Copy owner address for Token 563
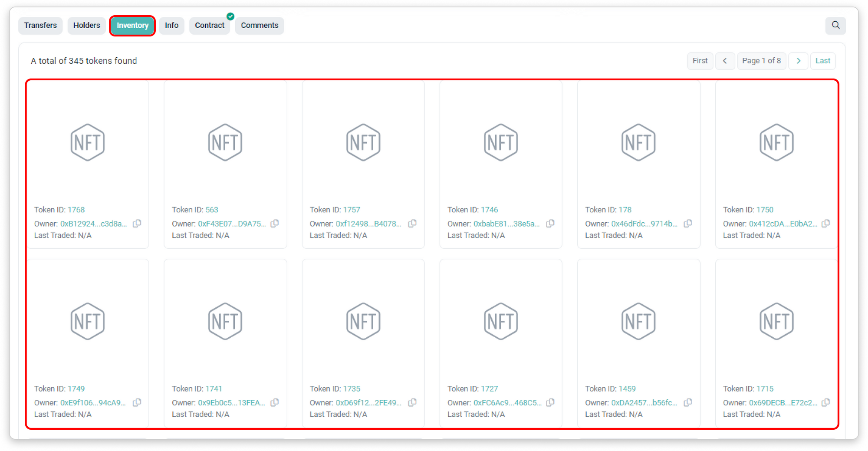Image resolution: width=868 pixels, height=451 pixels. click(x=275, y=224)
